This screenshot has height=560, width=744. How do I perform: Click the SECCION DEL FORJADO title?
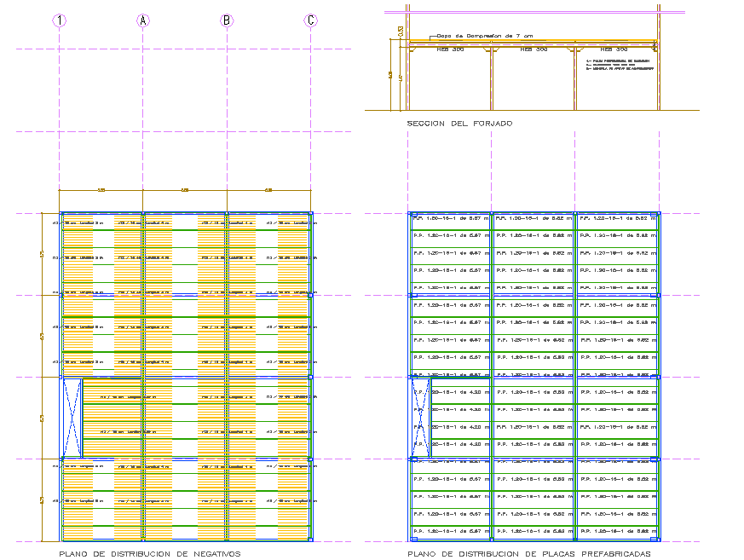[459, 124]
